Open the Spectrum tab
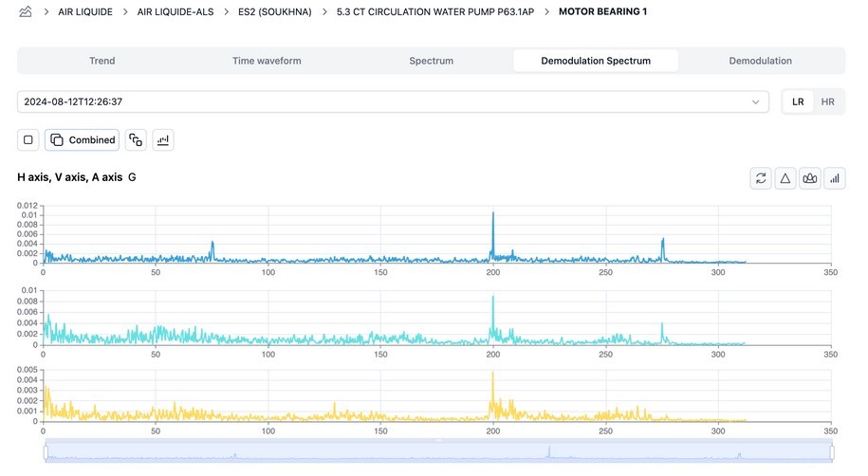868x476 pixels. pos(431,61)
